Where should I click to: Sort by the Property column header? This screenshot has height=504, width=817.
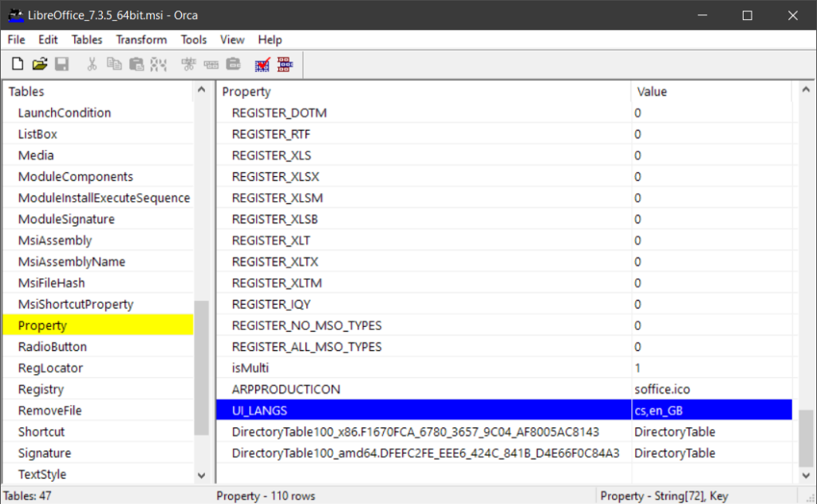point(424,92)
